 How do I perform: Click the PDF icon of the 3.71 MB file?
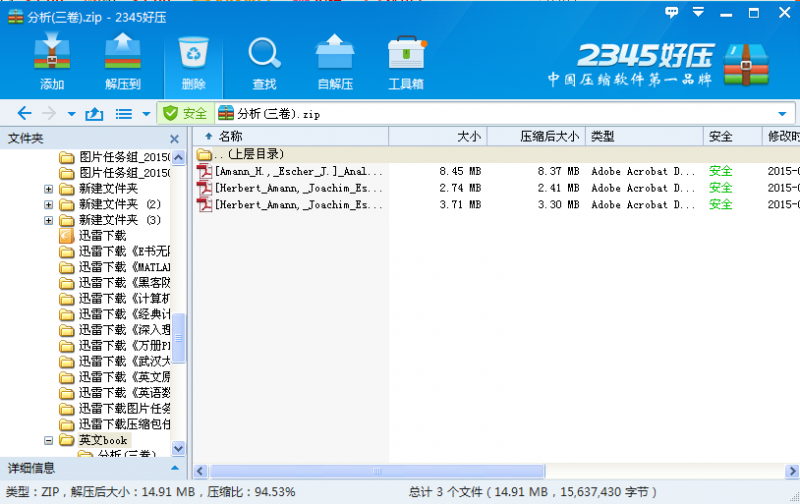click(x=205, y=205)
